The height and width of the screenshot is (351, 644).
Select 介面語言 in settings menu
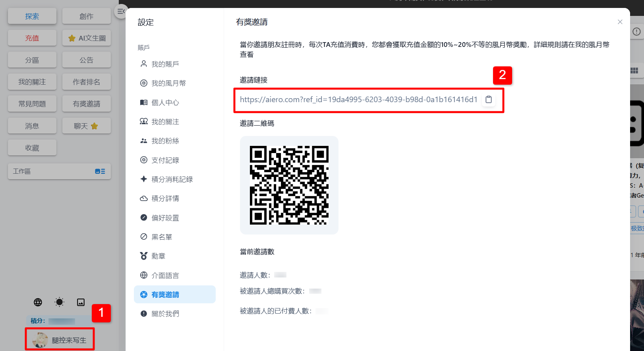(175, 275)
